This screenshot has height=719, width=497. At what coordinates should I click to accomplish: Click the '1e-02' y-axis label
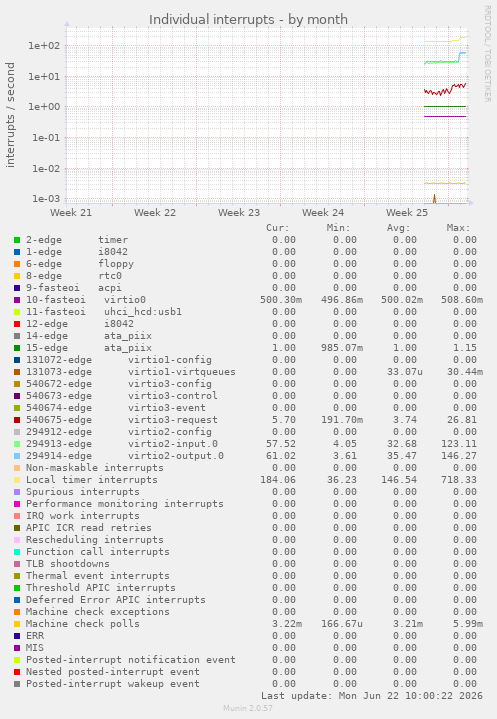tap(46, 168)
